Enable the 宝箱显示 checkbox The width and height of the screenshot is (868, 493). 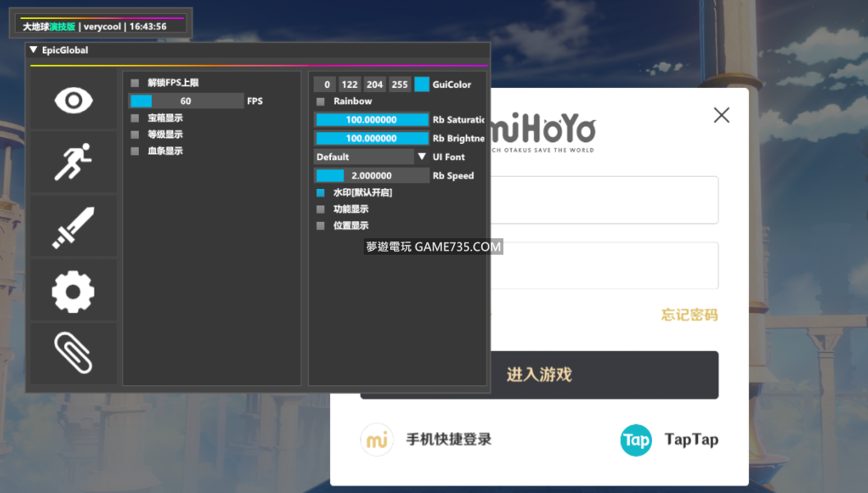click(x=135, y=118)
